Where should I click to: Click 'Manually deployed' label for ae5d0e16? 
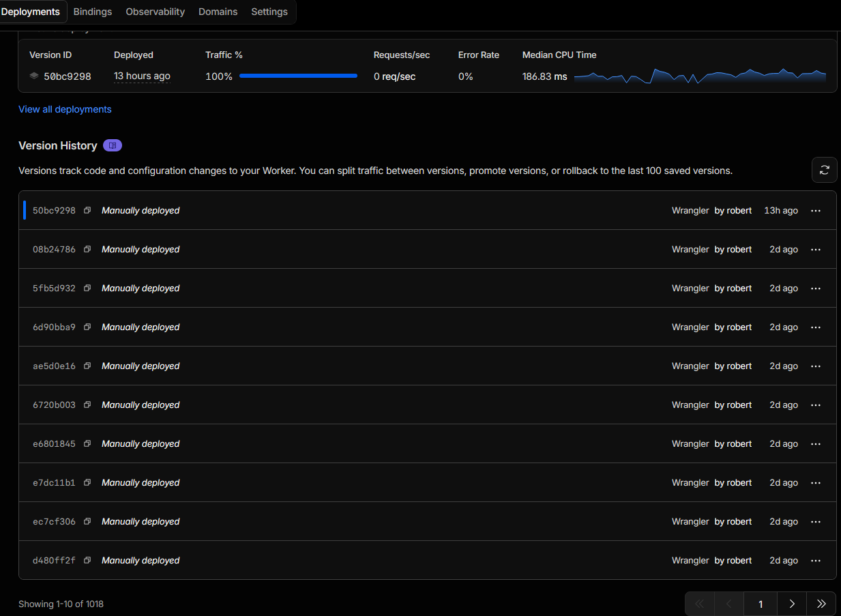click(141, 366)
